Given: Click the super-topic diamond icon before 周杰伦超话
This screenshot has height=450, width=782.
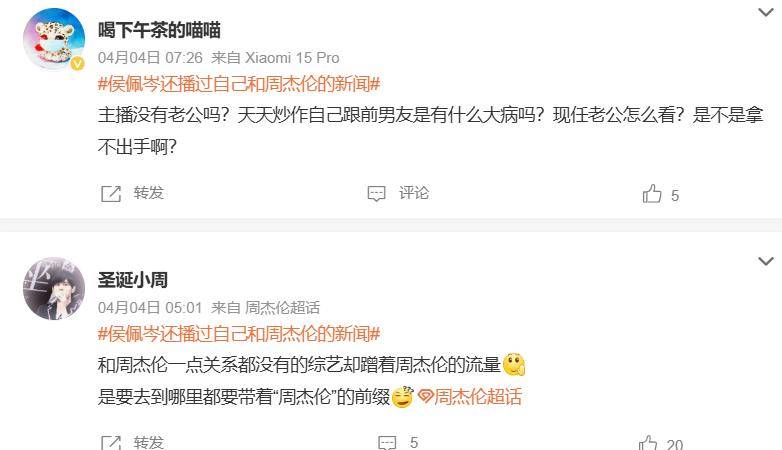Looking at the screenshot, I should point(425,397).
